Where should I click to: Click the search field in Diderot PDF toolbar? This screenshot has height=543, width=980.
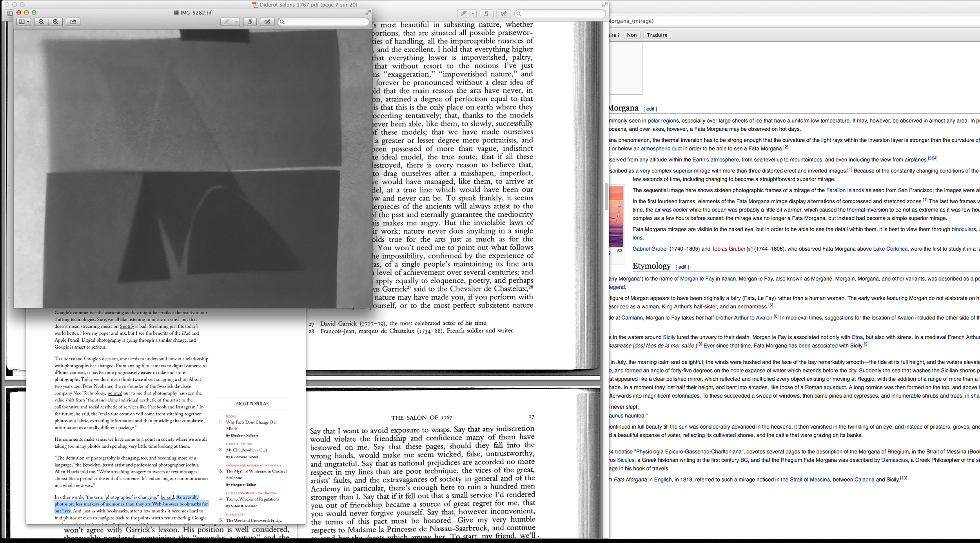[x=561, y=14]
